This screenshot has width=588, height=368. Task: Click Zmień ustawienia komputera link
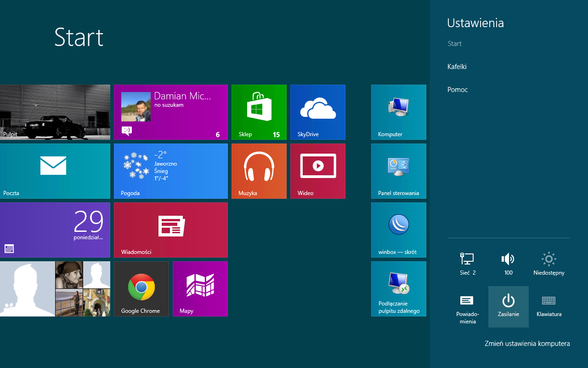(x=527, y=344)
